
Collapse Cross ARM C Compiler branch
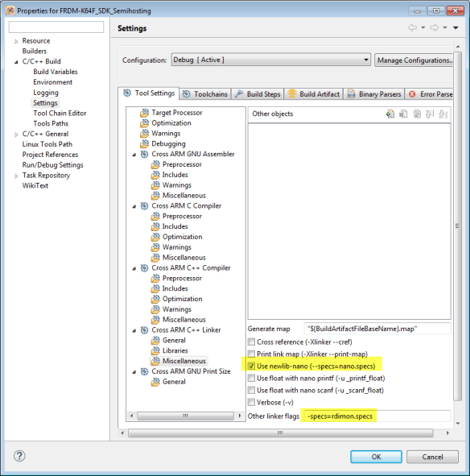pos(134,206)
